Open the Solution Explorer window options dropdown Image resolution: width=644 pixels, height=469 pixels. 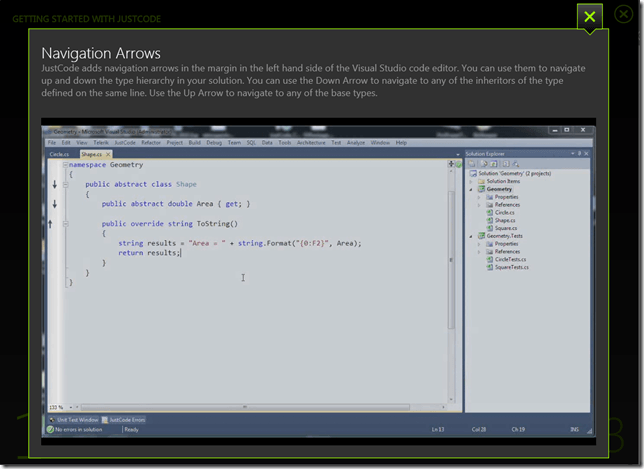point(573,154)
